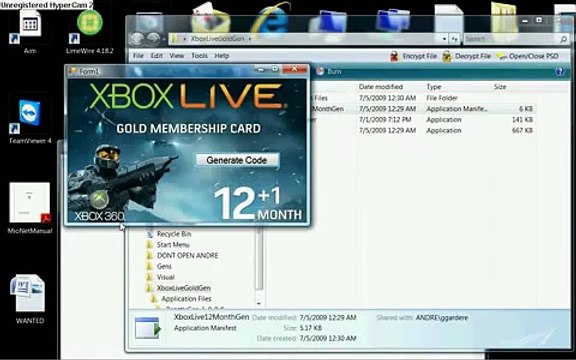The width and height of the screenshot is (576, 360).
Task: Click Generate Code button
Action: [237, 160]
